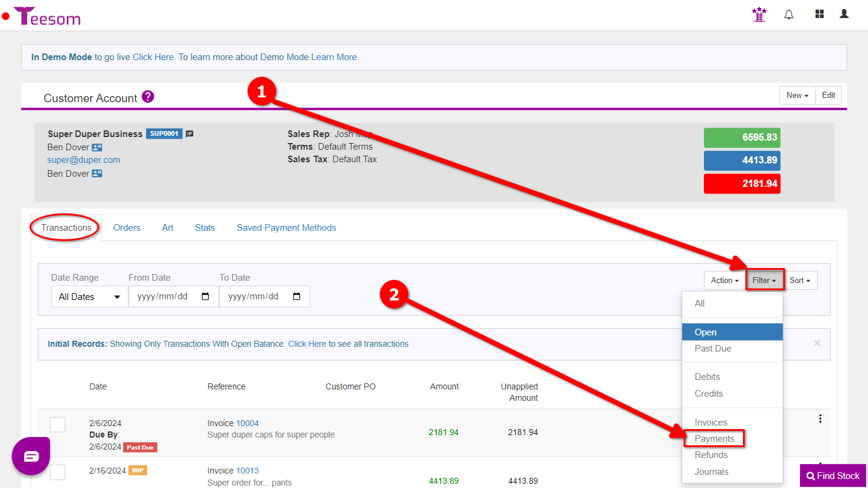868x488 pixels.
Task: Click the Edit button
Action: pyautogui.click(x=829, y=96)
